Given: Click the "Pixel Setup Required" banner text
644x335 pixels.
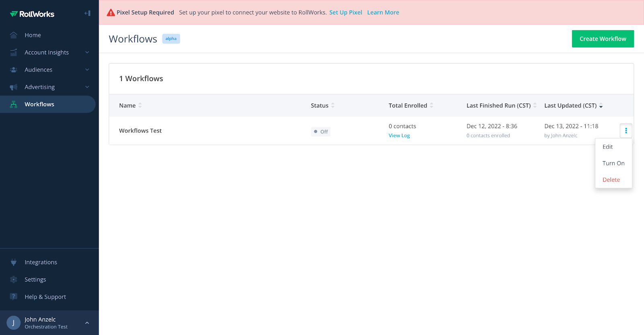Looking at the screenshot, I should pyautogui.click(x=145, y=12).
